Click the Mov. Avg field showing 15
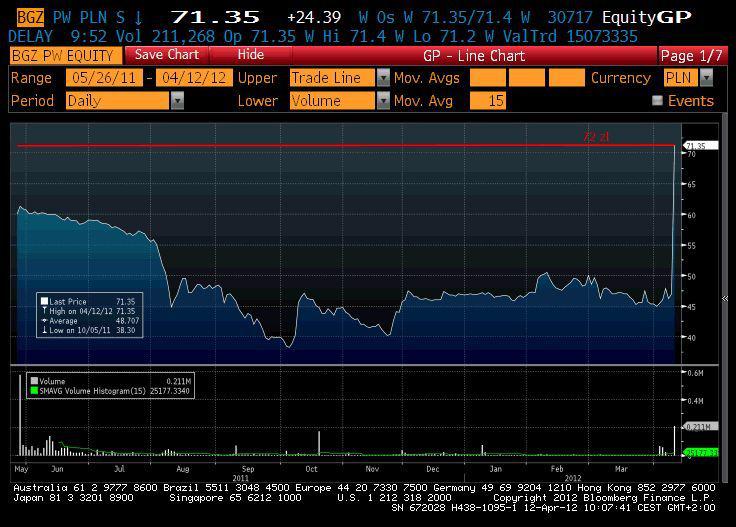This screenshot has width=736, height=527. click(x=487, y=101)
